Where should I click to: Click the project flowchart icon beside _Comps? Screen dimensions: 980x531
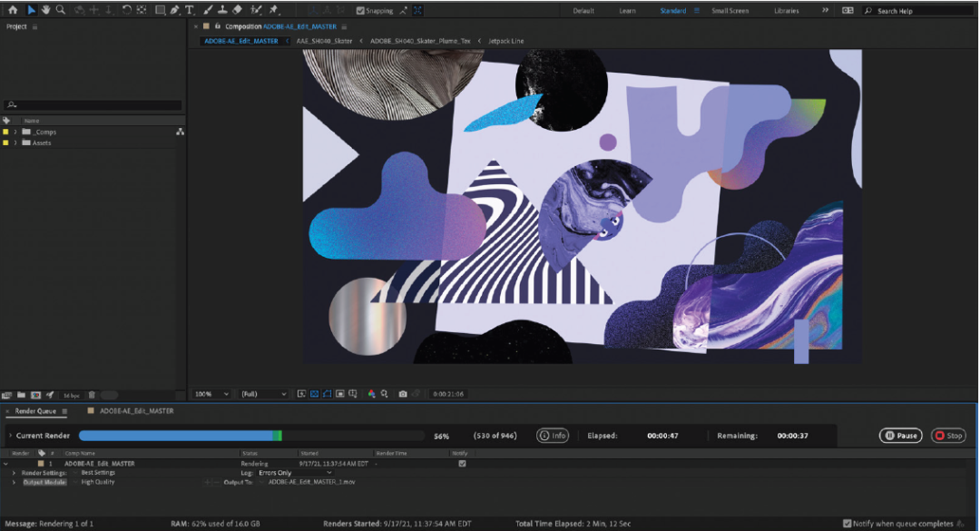(x=180, y=132)
